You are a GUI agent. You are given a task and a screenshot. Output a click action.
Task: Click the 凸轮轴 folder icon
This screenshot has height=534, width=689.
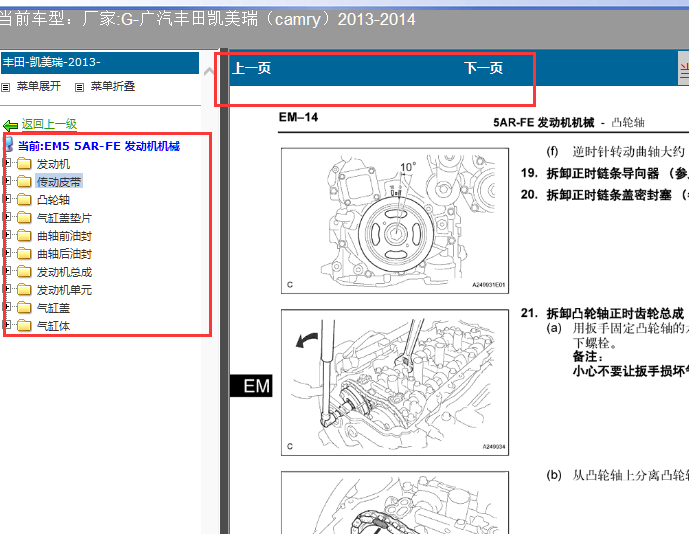tap(24, 200)
